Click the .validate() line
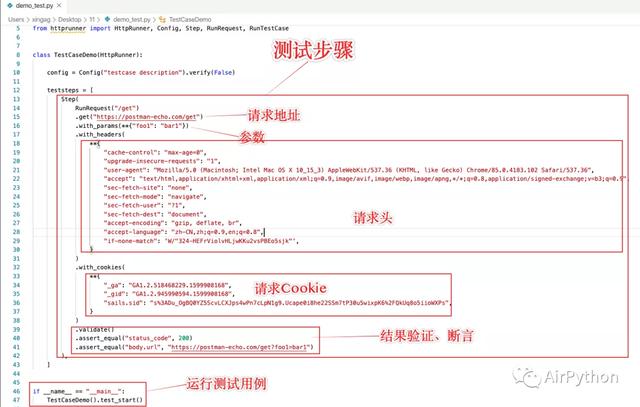The height and width of the screenshot is (407, 640). pyautogui.click(x=95, y=329)
